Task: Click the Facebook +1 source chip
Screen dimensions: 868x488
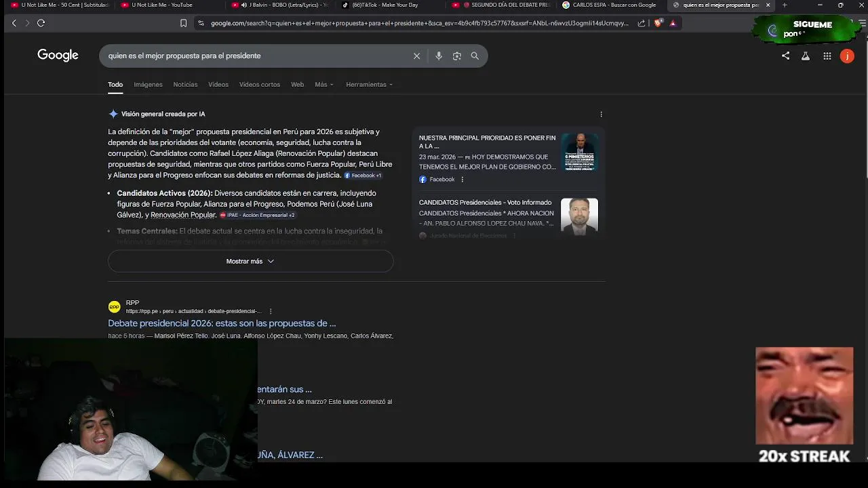Action: (363, 176)
